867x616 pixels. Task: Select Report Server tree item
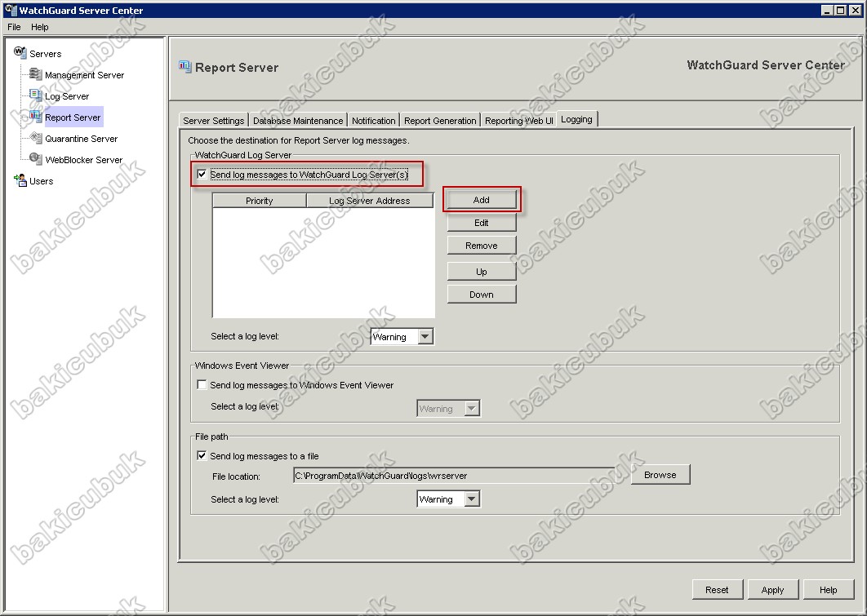coord(73,117)
